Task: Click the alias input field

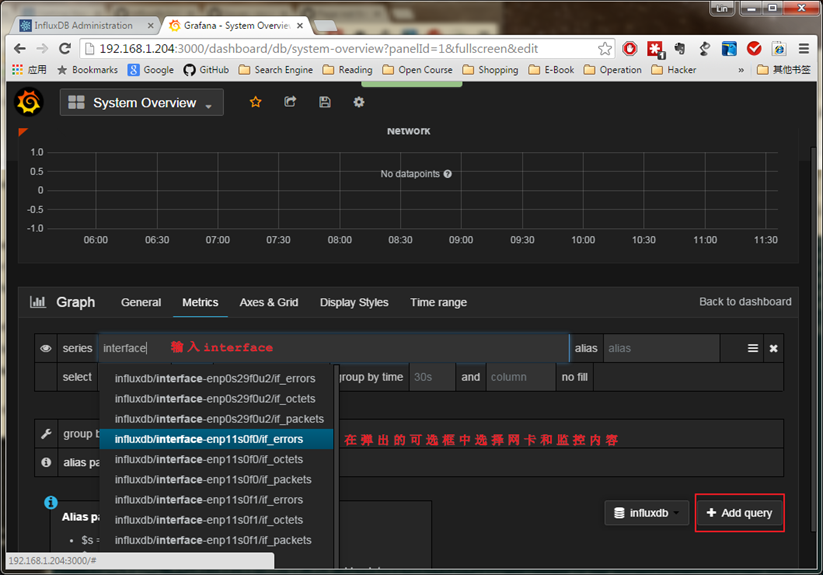Action: tap(660, 348)
